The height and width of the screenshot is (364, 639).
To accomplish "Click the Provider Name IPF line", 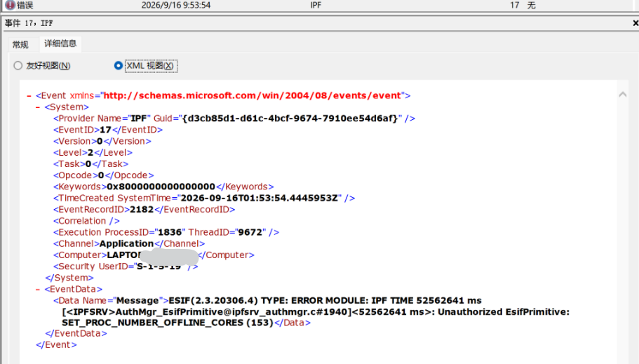I will 234,119.
